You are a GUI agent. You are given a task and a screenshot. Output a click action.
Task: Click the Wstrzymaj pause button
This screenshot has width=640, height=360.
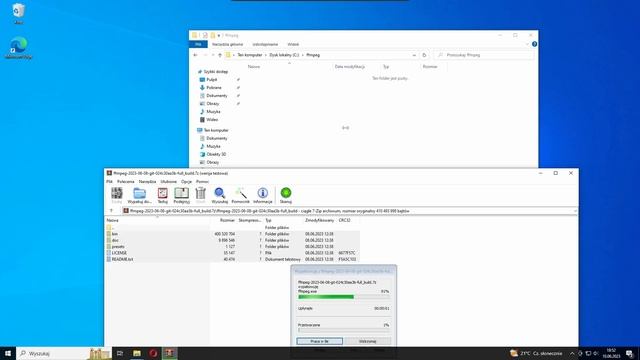[368, 341]
